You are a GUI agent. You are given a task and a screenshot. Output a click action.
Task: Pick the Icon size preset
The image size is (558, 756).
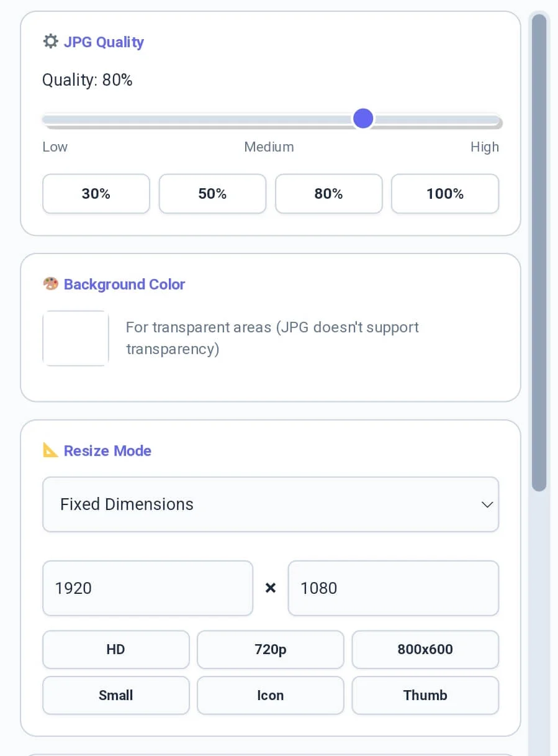coord(270,695)
